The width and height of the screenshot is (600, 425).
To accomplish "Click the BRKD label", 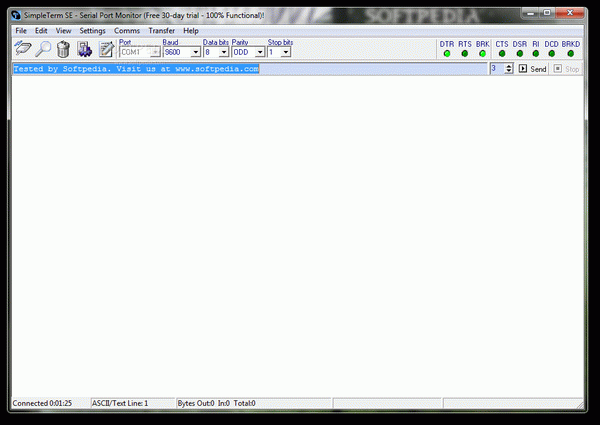I will coord(571,44).
